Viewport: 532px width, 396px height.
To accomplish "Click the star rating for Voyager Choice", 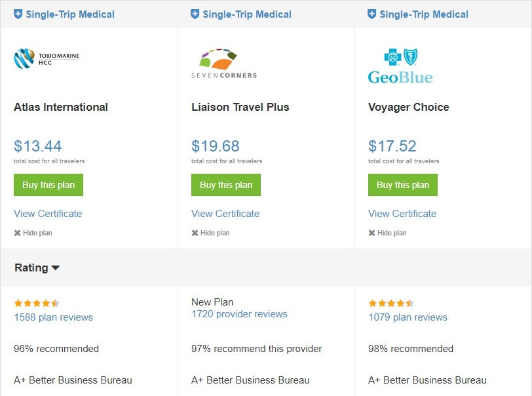I will click(392, 303).
